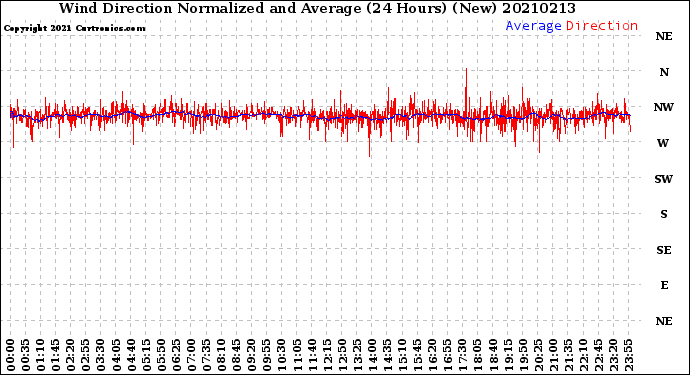
Task: Click the 03:30 time axis label
Action: coord(101,355)
